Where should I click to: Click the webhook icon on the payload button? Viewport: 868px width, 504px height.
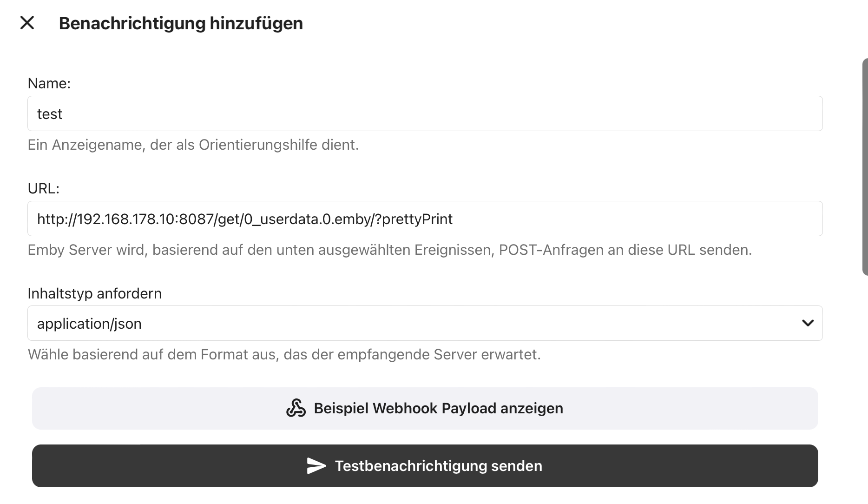pyautogui.click(x=296, y=408)
